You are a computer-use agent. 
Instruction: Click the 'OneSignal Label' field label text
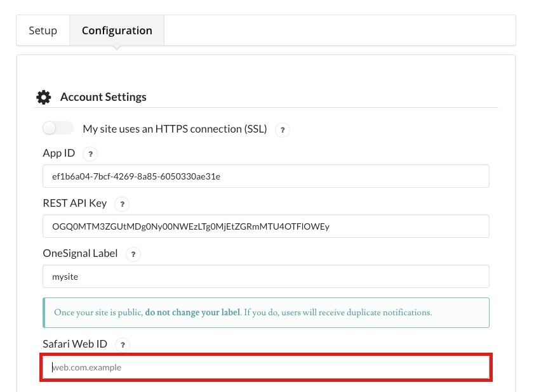[80, 253]
